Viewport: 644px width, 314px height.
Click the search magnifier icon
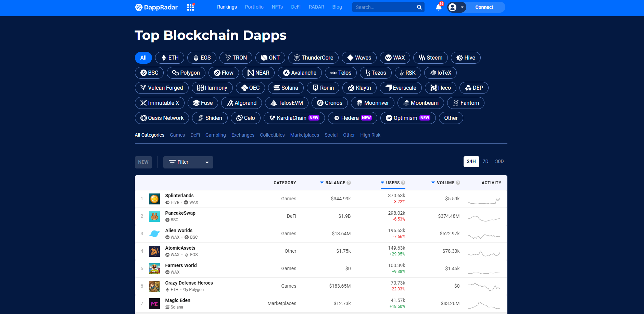pyautogui.click(x=419, y=7)
